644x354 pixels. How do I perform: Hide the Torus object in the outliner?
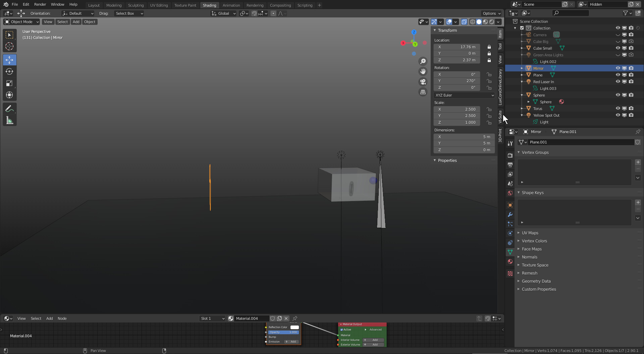618,108
